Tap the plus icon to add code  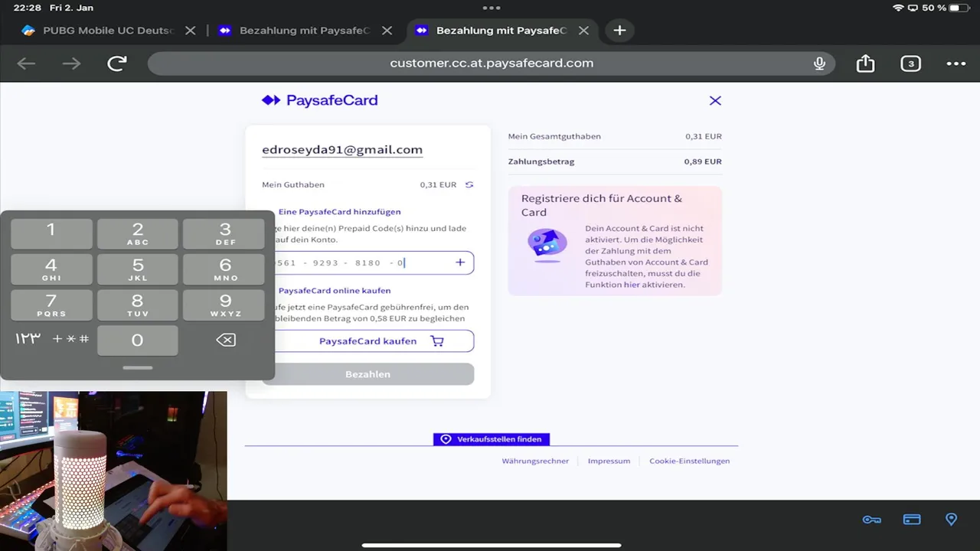click(x=460, y=262)
